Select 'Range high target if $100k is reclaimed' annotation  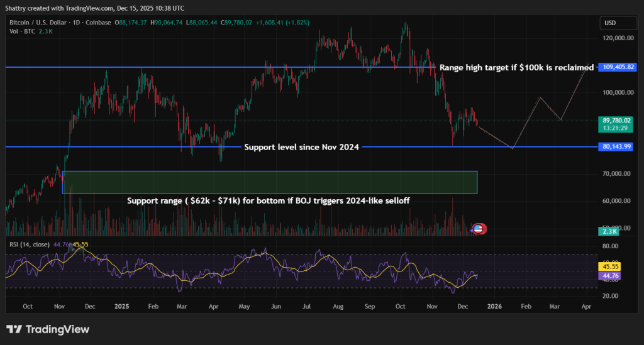516,67
